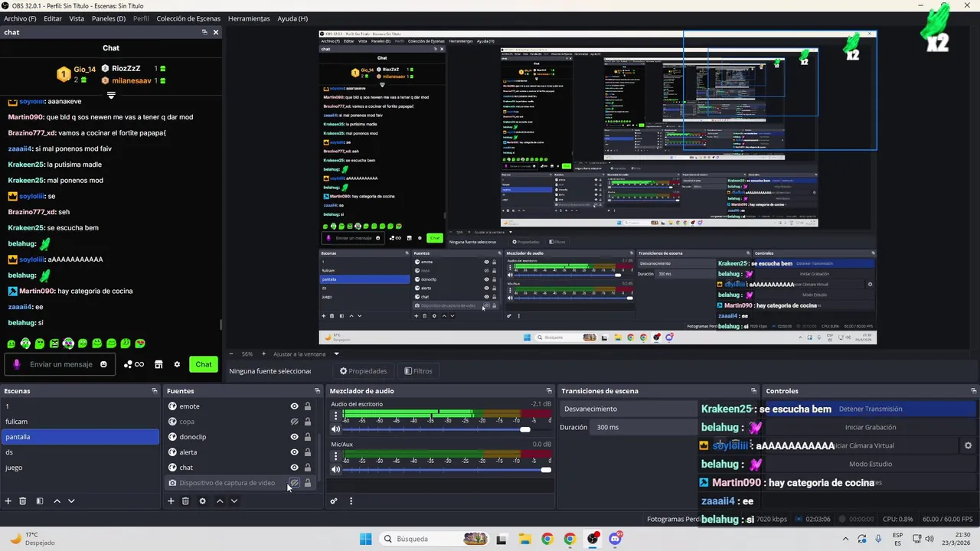Toggle lock on chat source
980x551 pixels.
pyautogui.click(x=308, y=468)
